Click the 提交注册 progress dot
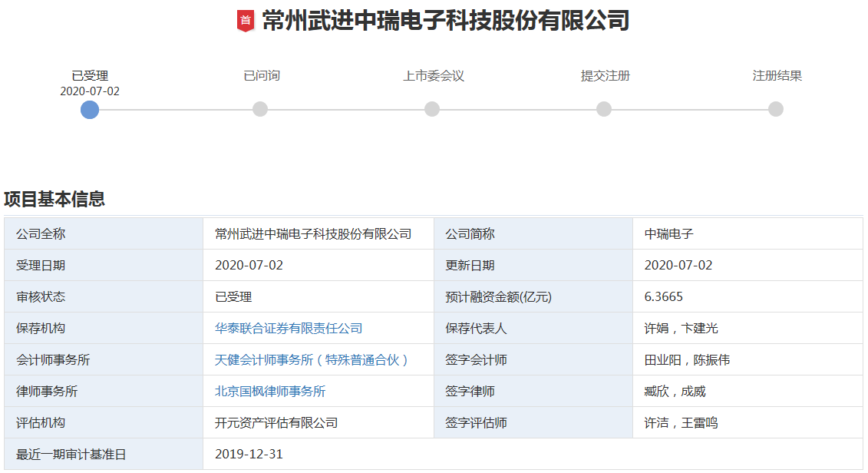The height and width of the screenshot is (473, 868). pyautogui.click(x=603, y=110)
